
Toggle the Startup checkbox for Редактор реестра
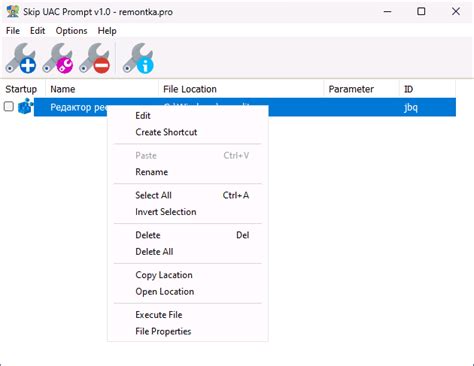(9, 107)
